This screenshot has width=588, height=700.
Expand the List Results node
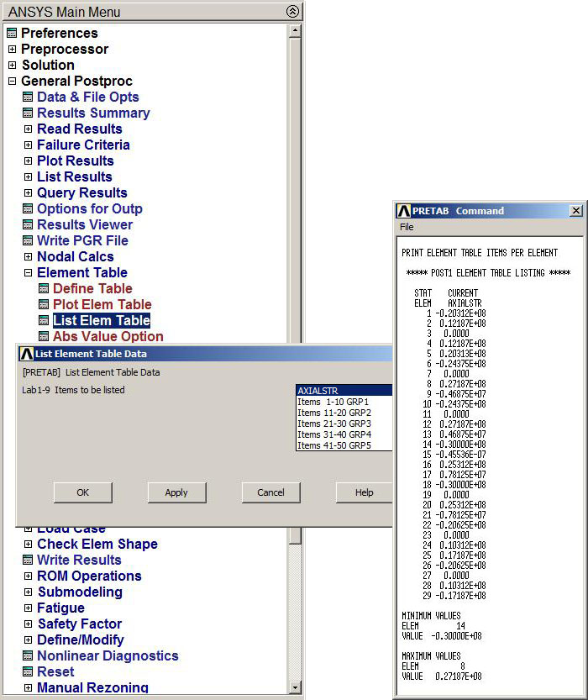tap(28, 176)
